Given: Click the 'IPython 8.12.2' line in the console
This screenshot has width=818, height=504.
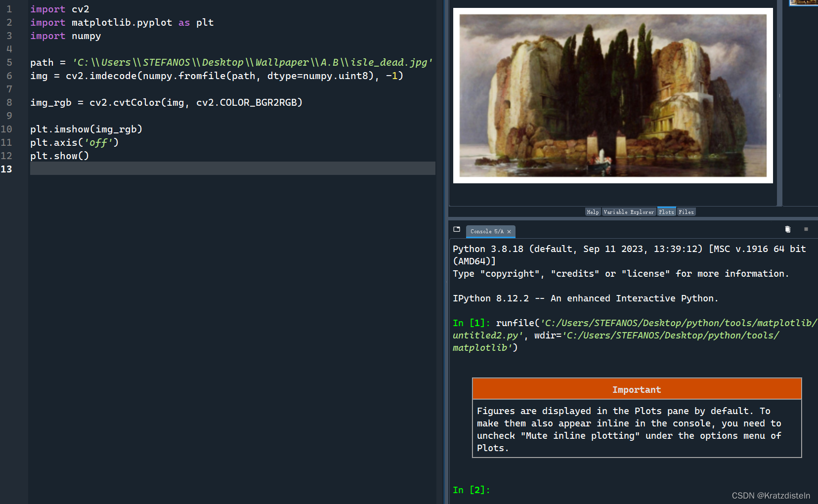Looking at the screenshot, I should 585,298.
